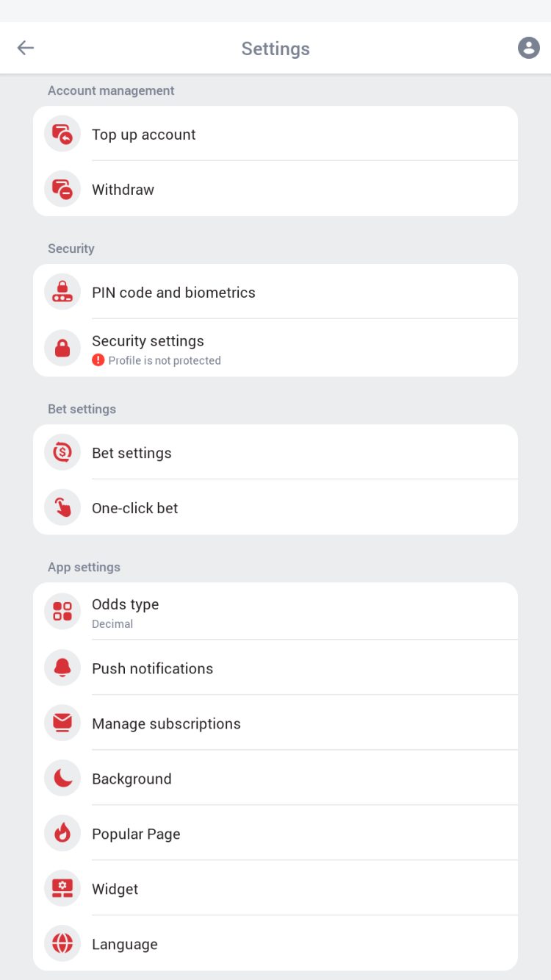
Task: Change the Decimal odds type setting
Action: click(x=112, y=623)
